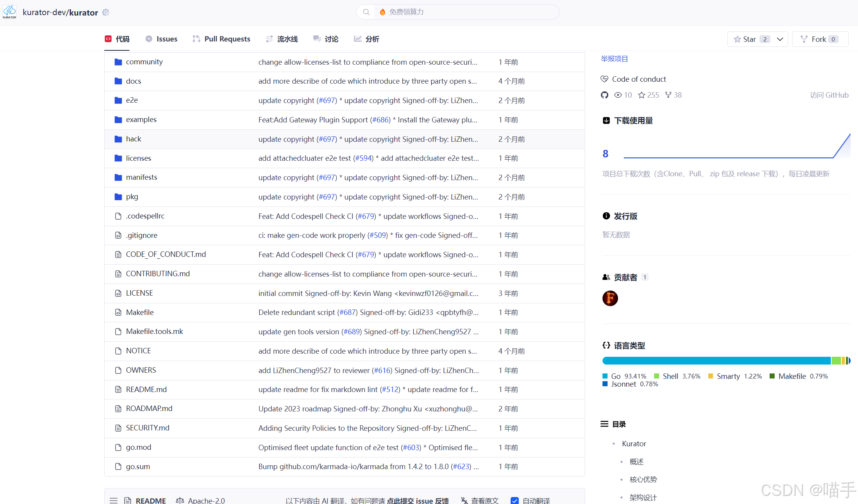Open the #697 commit link for e2e
858x504 pixels.
(327, 100)
